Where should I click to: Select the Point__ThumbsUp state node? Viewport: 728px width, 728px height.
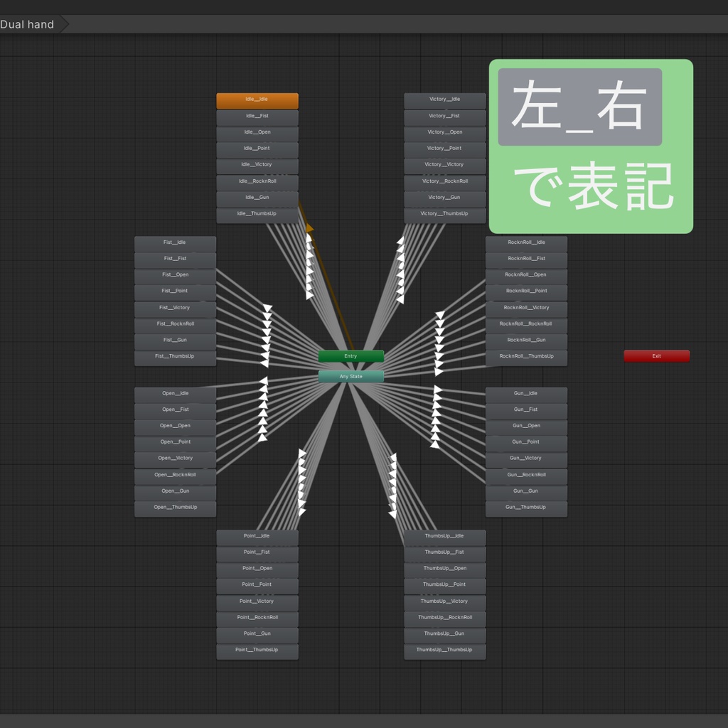[x=257, y=651]
